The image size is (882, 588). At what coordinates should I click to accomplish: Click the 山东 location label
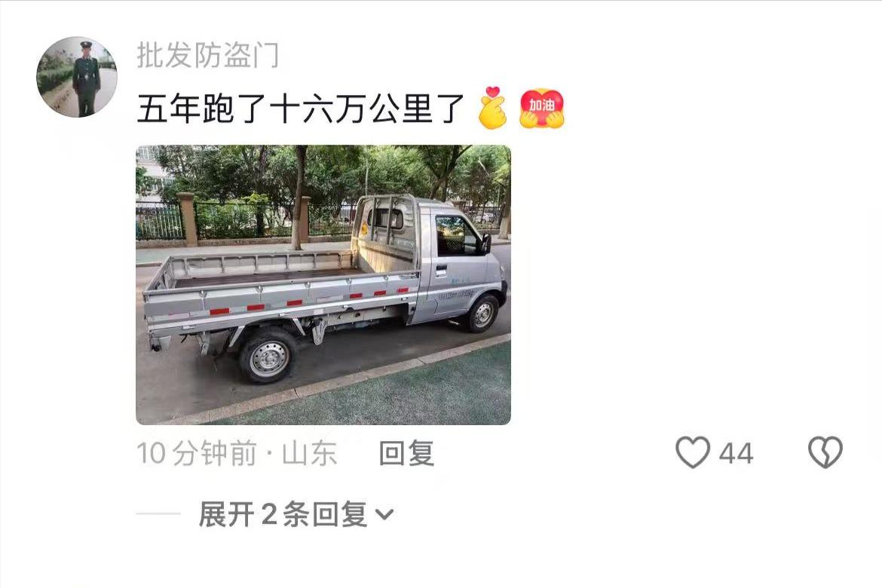tap(309, 454)
